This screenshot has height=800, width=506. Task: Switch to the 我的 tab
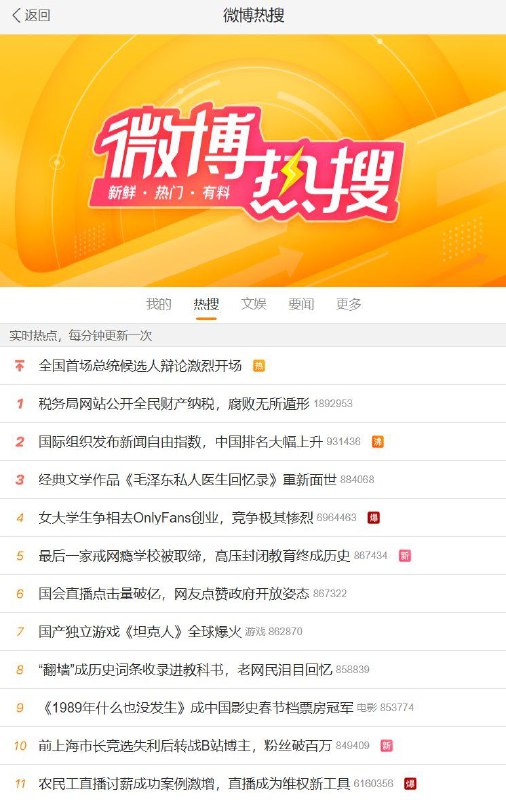click(x=159, y=304)
